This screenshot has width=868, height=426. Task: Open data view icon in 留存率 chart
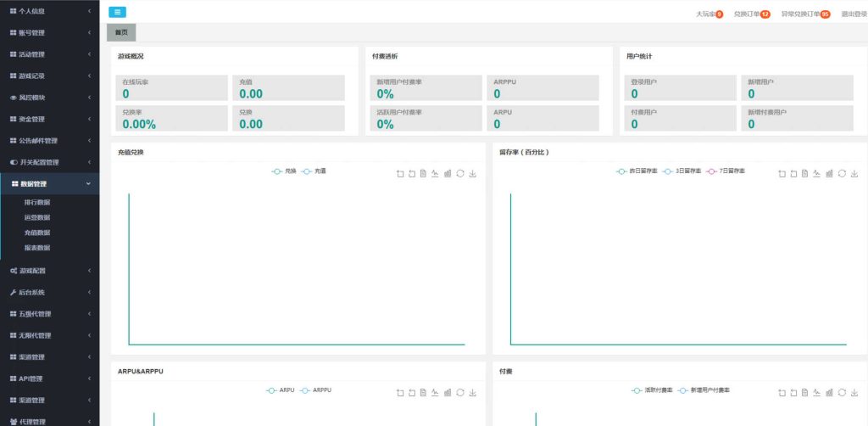[x=804, y=173]
